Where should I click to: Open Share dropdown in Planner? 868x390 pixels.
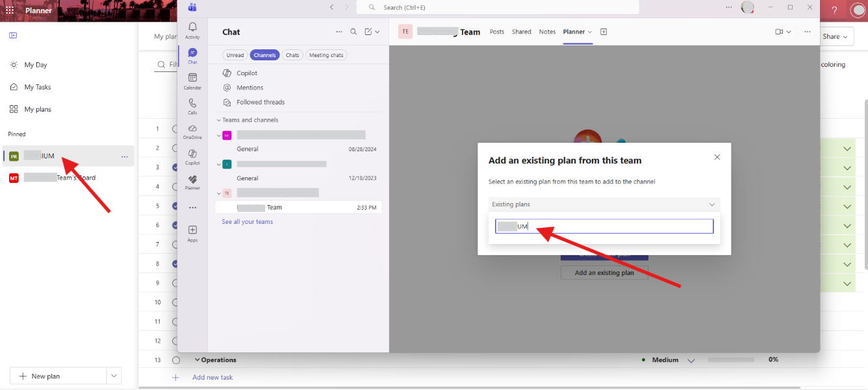click(x=836, y=36)
